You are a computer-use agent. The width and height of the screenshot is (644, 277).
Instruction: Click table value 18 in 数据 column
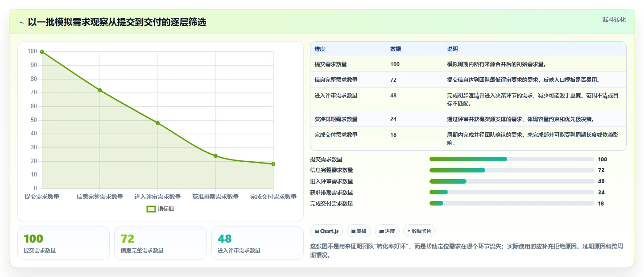point(393,135)
